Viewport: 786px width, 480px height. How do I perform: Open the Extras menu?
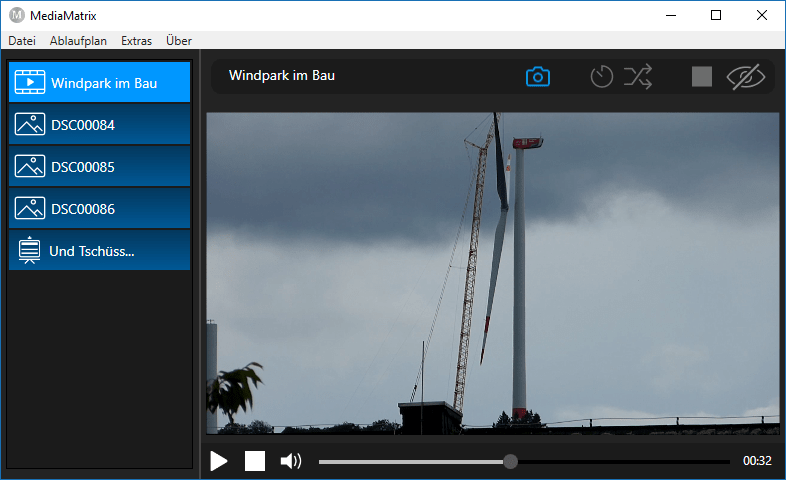coord(136,41)
